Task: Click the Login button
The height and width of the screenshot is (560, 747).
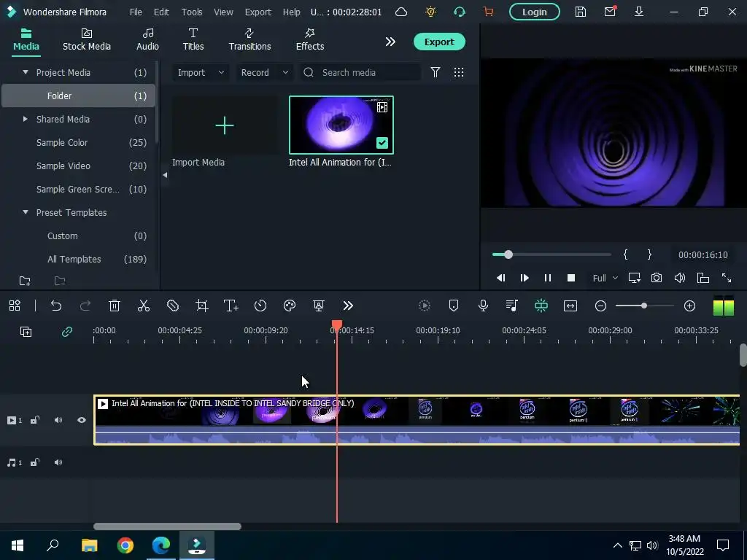Action: (x=535, y=12)
